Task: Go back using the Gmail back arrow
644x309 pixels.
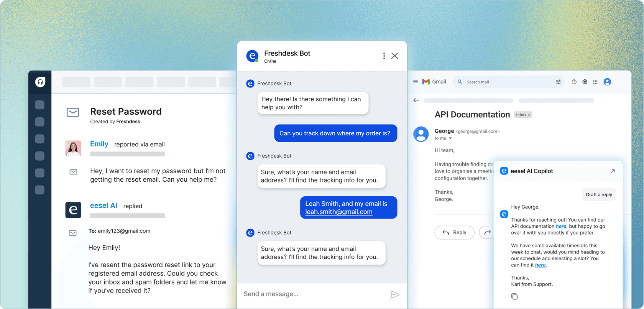Action: pyautogui.click(x=416, y=100)
